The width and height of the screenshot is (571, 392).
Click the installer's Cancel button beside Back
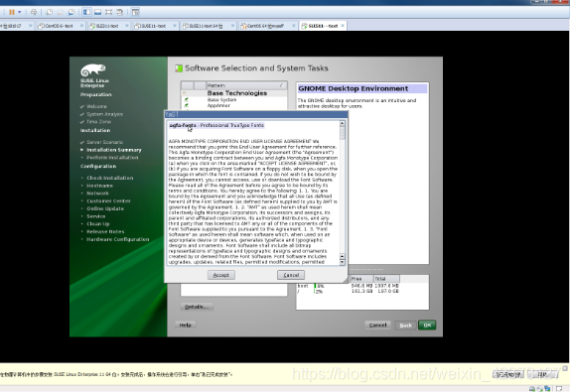coord(377,326)
